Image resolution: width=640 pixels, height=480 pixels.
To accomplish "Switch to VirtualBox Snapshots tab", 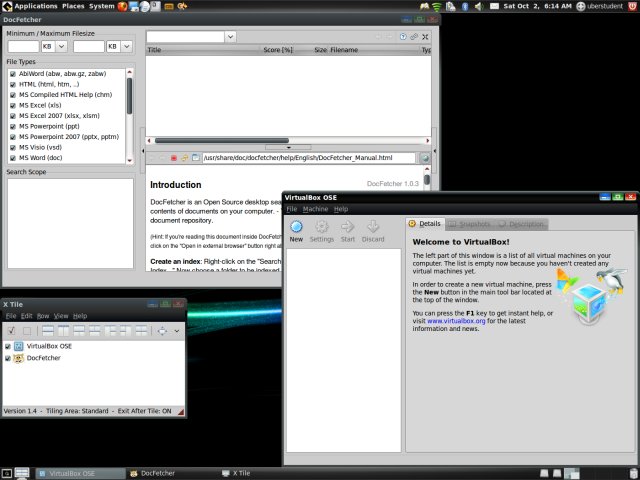I will [x=469, y=224].
